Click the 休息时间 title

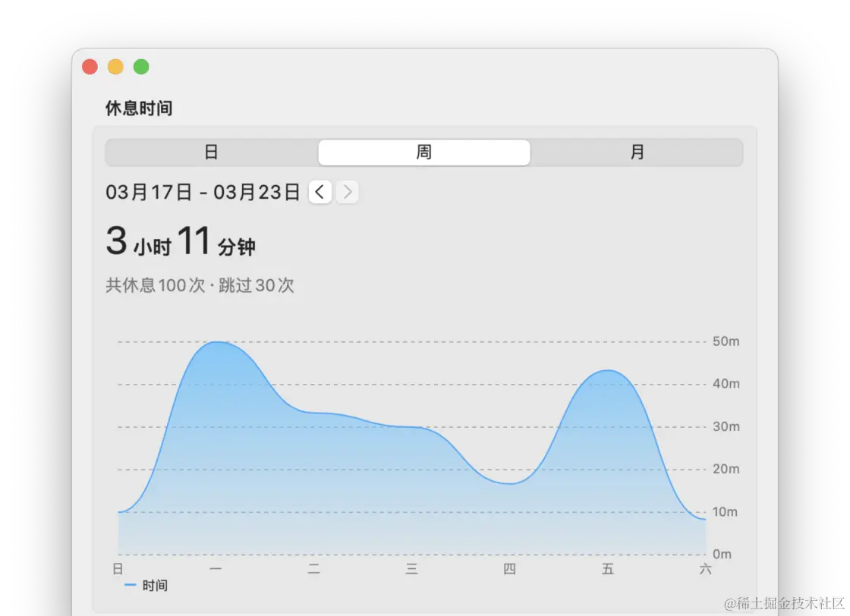coord(139,108)
